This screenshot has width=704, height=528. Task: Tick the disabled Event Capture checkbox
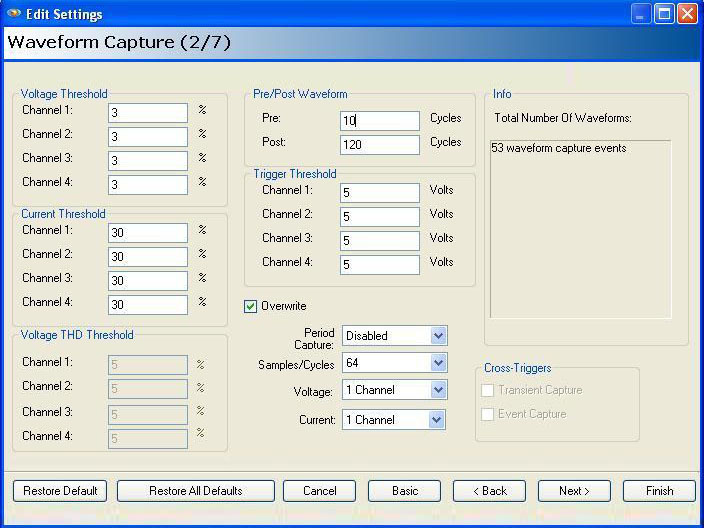click(x=487, y=414)
